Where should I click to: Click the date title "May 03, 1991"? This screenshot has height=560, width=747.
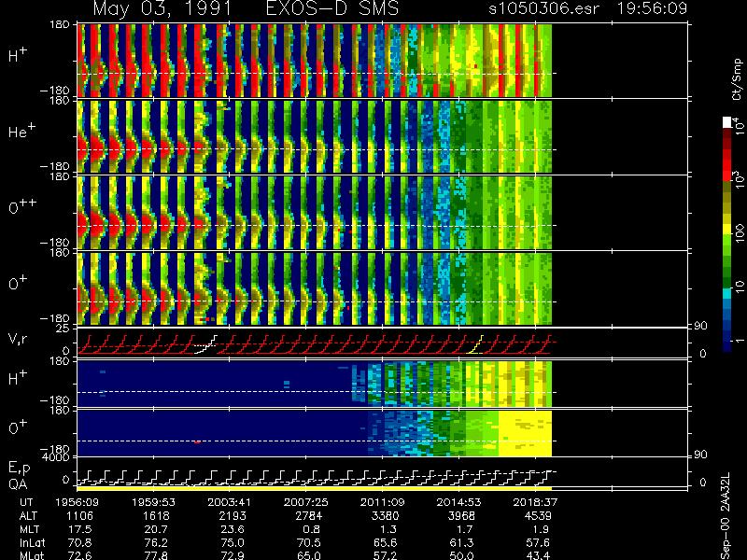[x=162, y=8]
